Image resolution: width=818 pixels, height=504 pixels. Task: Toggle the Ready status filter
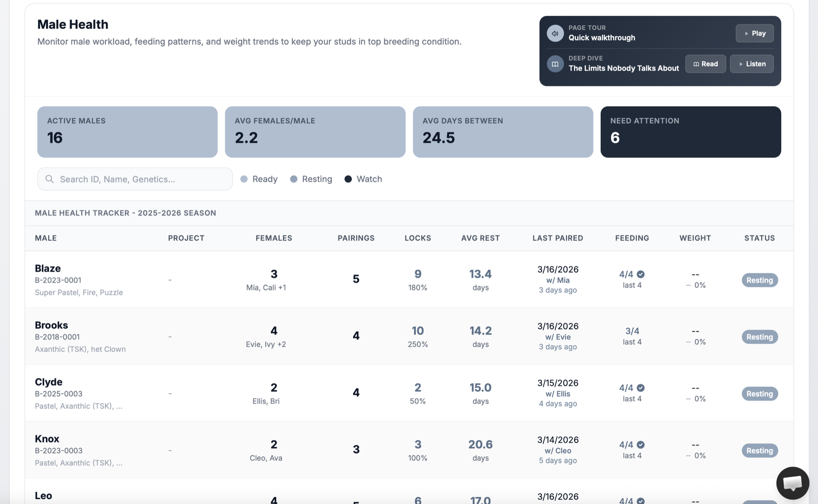pos(259,179)
